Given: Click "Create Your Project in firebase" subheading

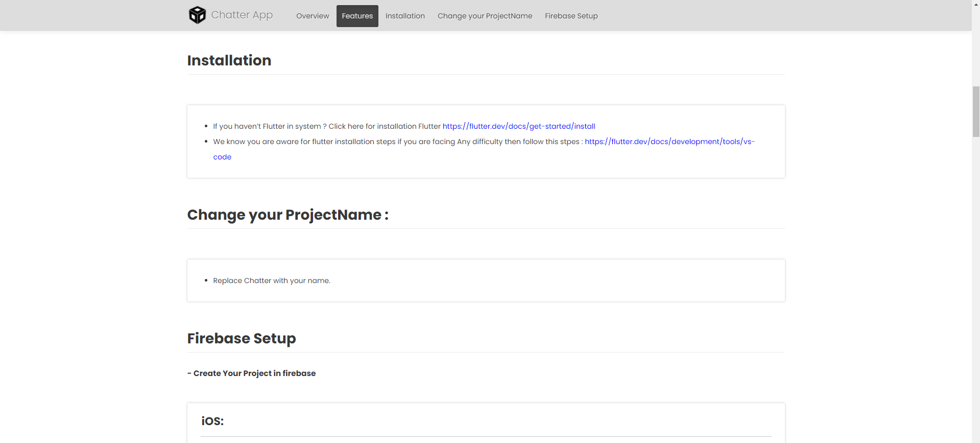Looking at the screenshot, I should [x=254, y=374].
